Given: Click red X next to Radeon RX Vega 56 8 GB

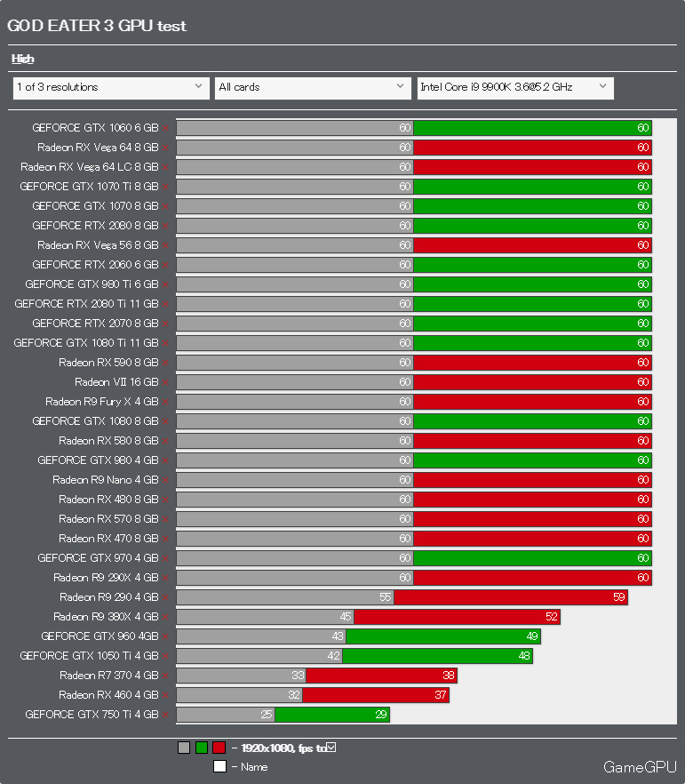Looking at the screenshot, I should tap(165, 245).
